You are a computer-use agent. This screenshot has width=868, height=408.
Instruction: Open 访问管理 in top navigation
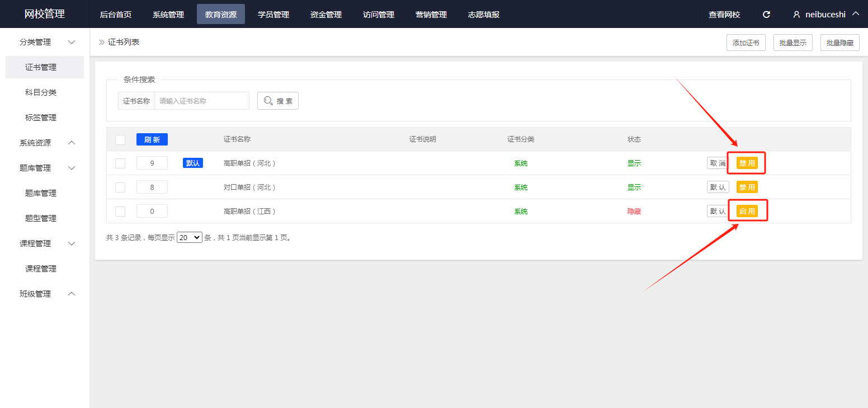[379, 15]
